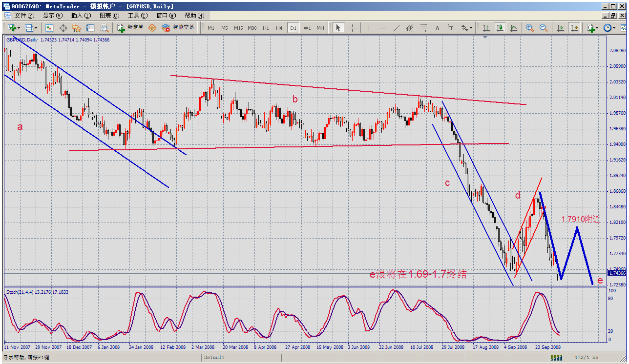This screenshot has width=629, height=364.
Task: Select the text A drawing tool
Action: [437, 28]
